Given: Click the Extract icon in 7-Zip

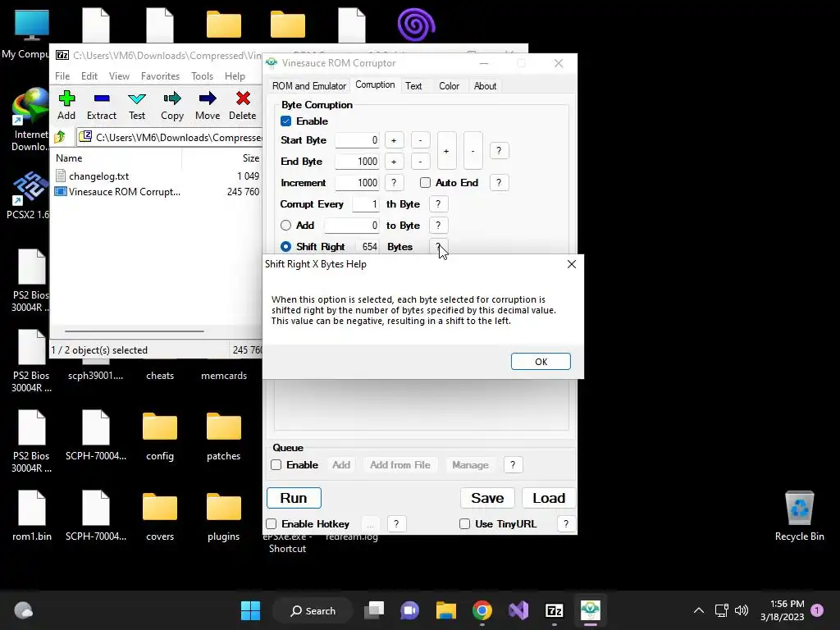Looking at the screenshot, I should click(x=101, y=105).
